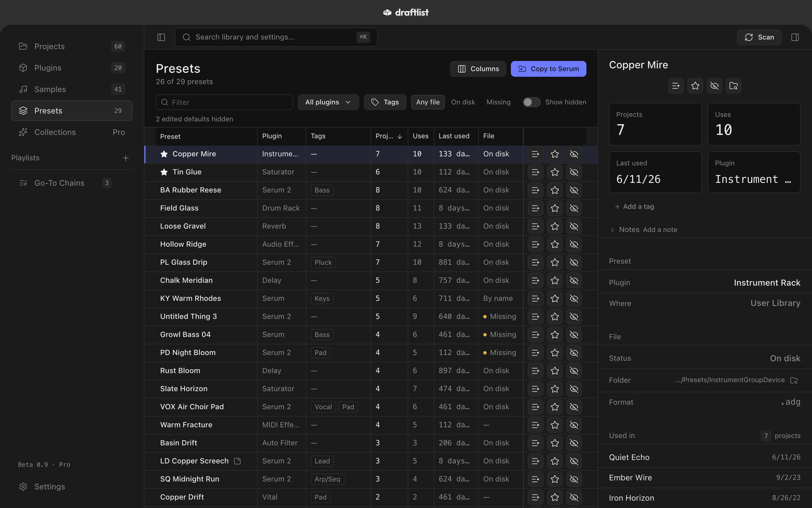This screenshot has width=812, height=508.
Task: Run a library Scan
Action: 759,37
